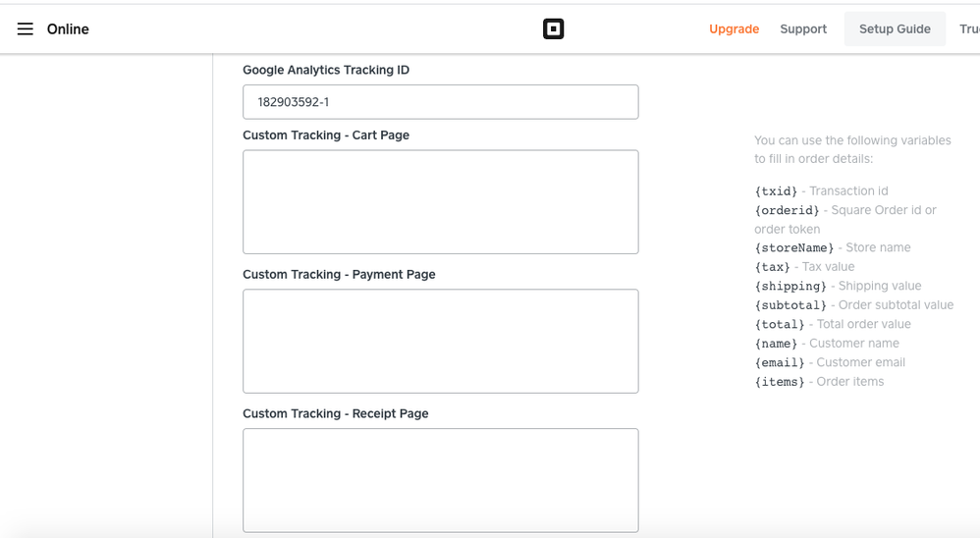Click the {email} variable text

(780, 363)
